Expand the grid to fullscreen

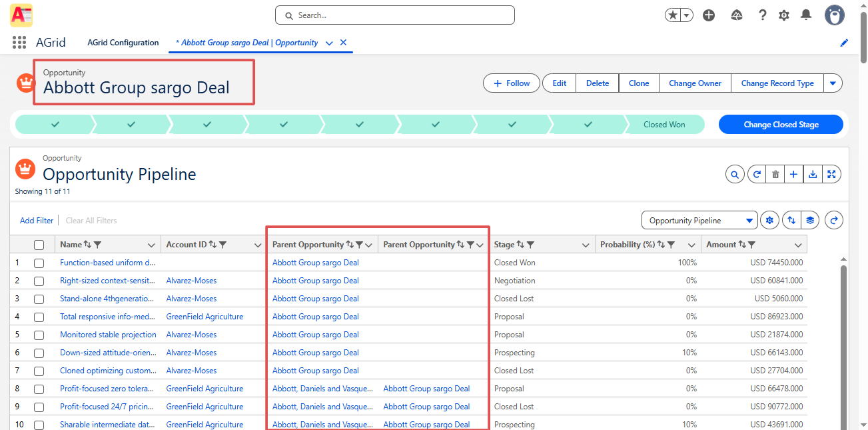click(831, 175)
